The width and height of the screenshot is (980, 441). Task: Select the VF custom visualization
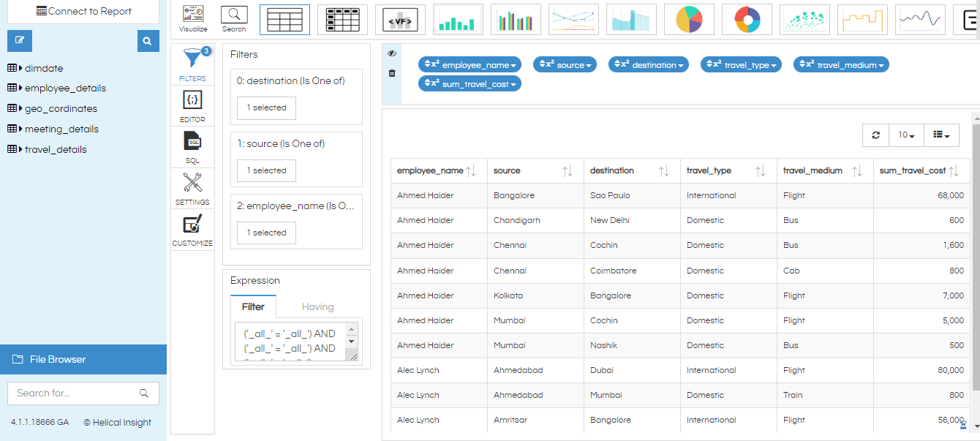(400, 20)
